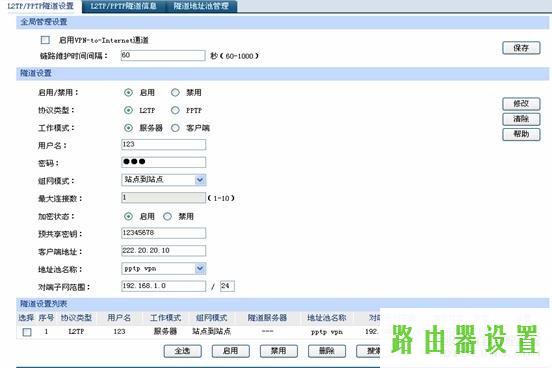Click the 对端子网范围 IP field
552x368 pixels.
[163, 286]
